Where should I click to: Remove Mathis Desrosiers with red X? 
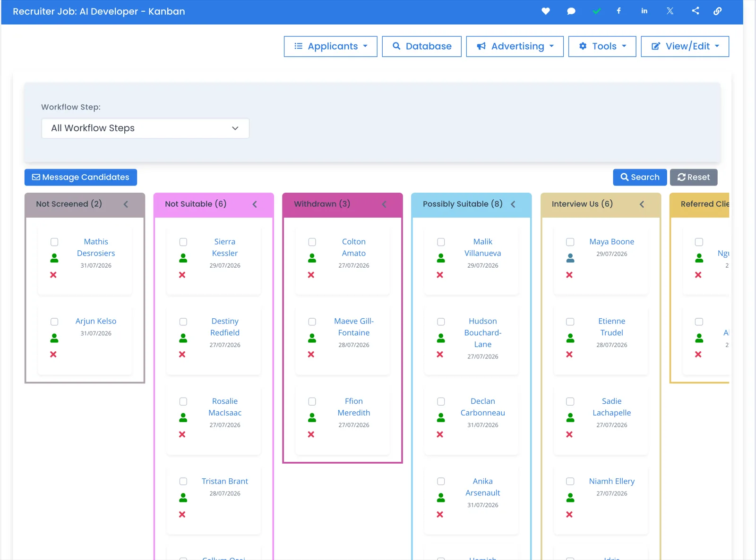[x=53, y=275]
